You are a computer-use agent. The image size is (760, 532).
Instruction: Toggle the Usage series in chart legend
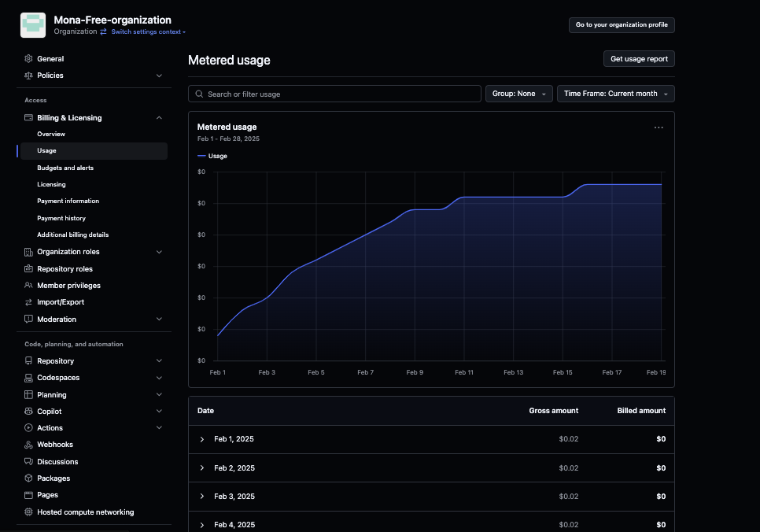(212, 156)
